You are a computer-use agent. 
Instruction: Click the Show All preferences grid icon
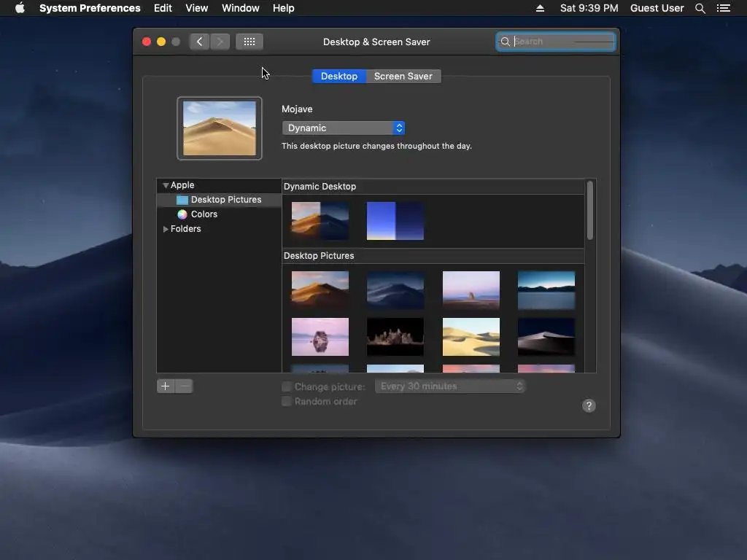(249, 42)
